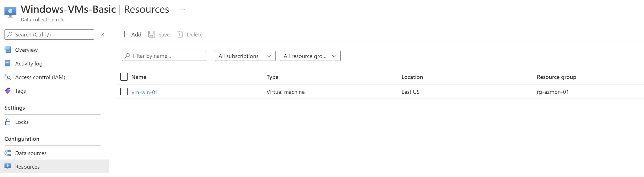Click the Activity log icon
The width and height of the screenshot is (644, 177).
click(8, 63)
